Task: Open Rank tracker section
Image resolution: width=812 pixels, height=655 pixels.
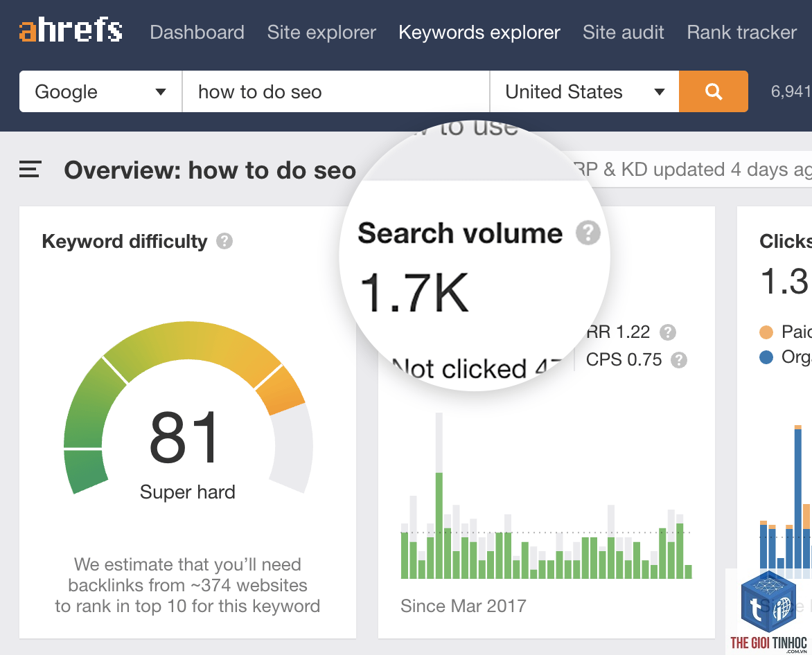Action: click(741, 33)
